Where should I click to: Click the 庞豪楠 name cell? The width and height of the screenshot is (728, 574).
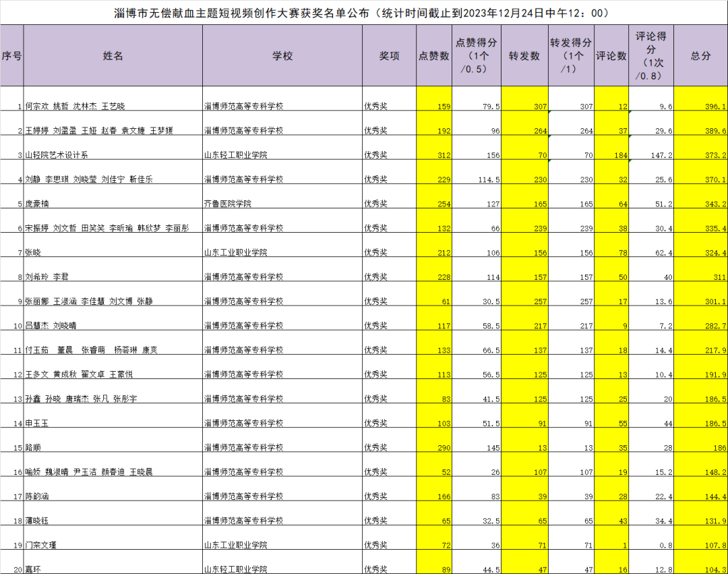pyautogui.click(x=113, y=196)
